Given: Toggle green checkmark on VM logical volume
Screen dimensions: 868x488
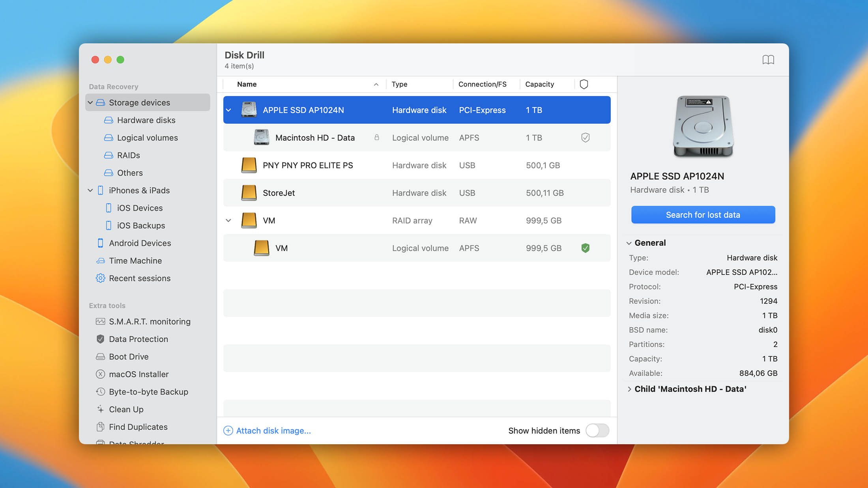Looking at the screenshot, I should coord(586,248).
